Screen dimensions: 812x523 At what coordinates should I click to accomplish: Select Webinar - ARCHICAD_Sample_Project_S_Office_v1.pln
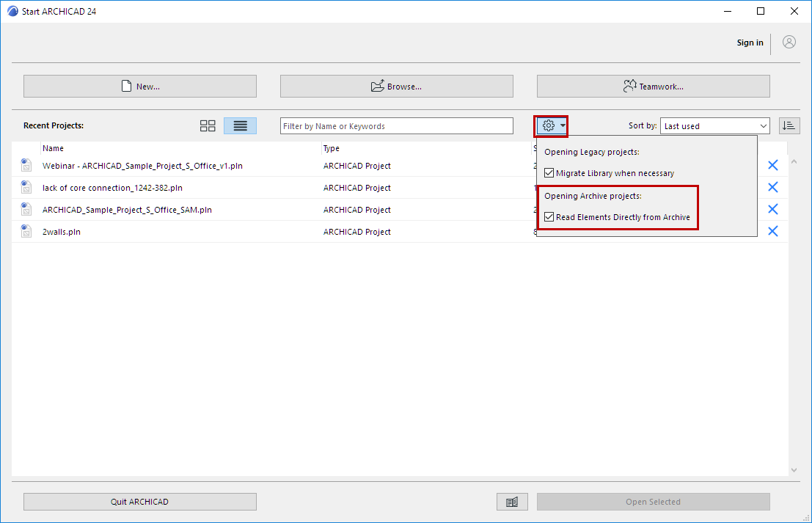(x=142, y=166)
